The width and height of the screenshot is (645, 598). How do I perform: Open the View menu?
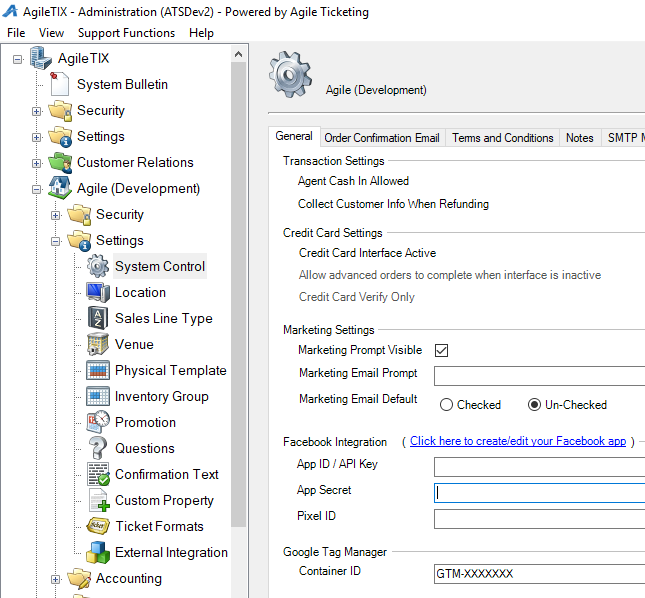(x=51, y=33)
